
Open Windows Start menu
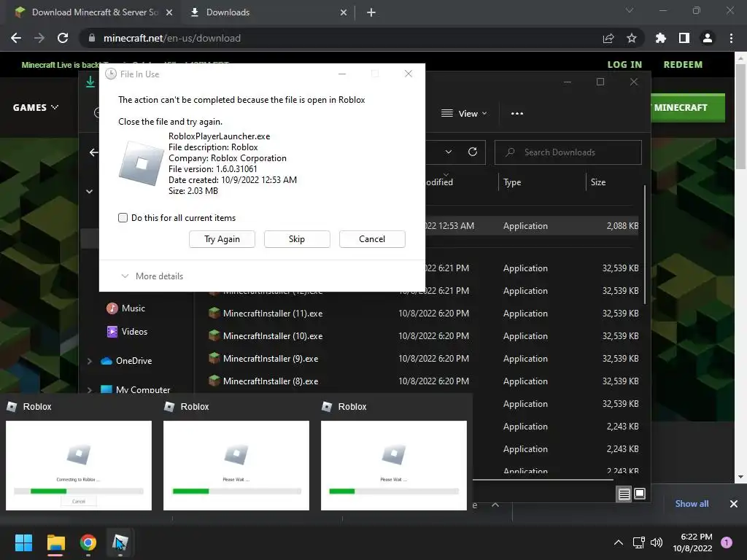click(x=23, y=542)
